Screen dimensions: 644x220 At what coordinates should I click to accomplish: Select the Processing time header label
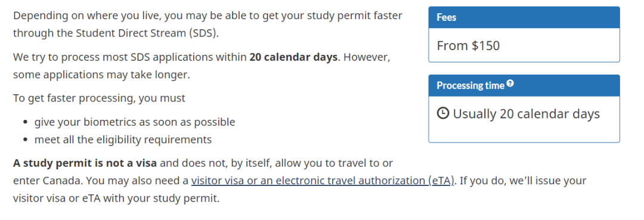pos(470,86)
